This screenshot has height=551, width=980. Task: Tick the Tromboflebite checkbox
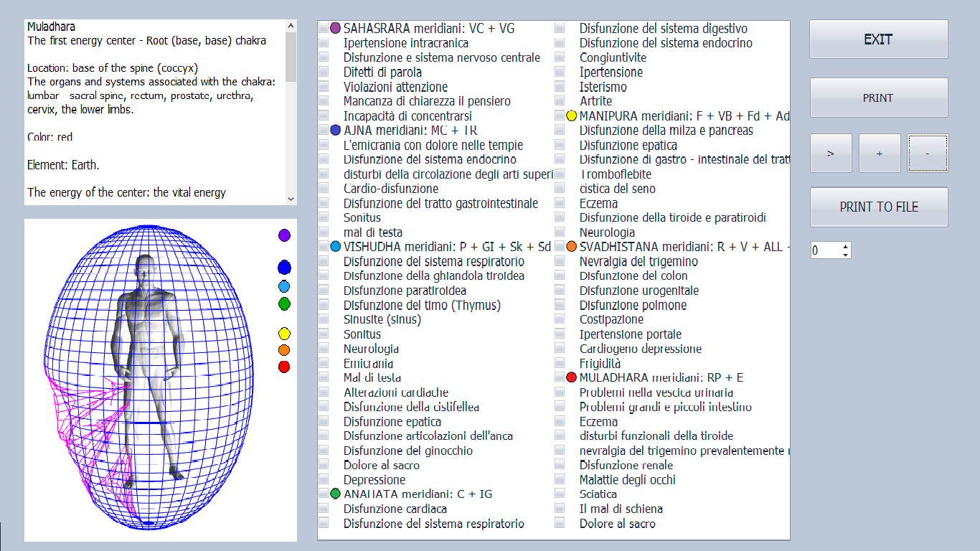(560, 174)
